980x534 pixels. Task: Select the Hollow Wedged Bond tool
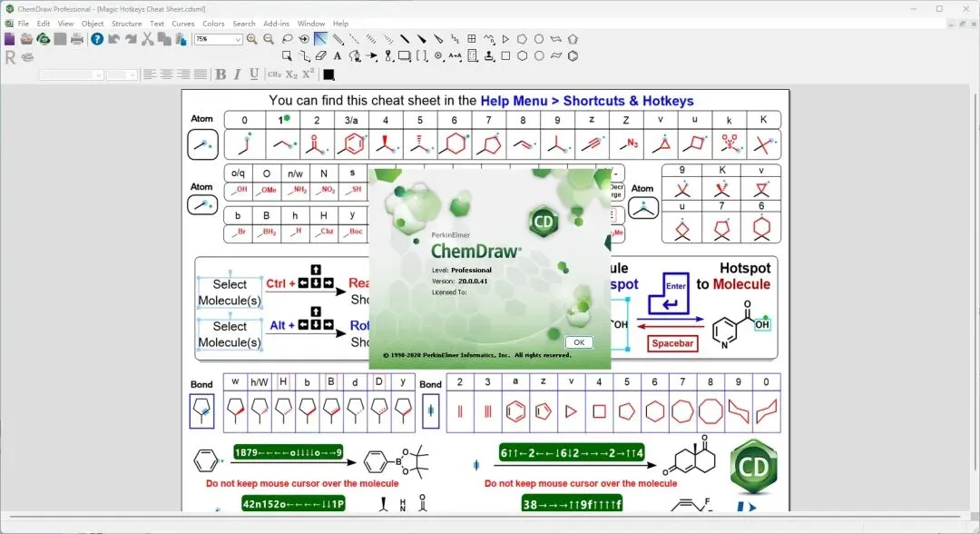pyautogui.click(x=438, y=39)
